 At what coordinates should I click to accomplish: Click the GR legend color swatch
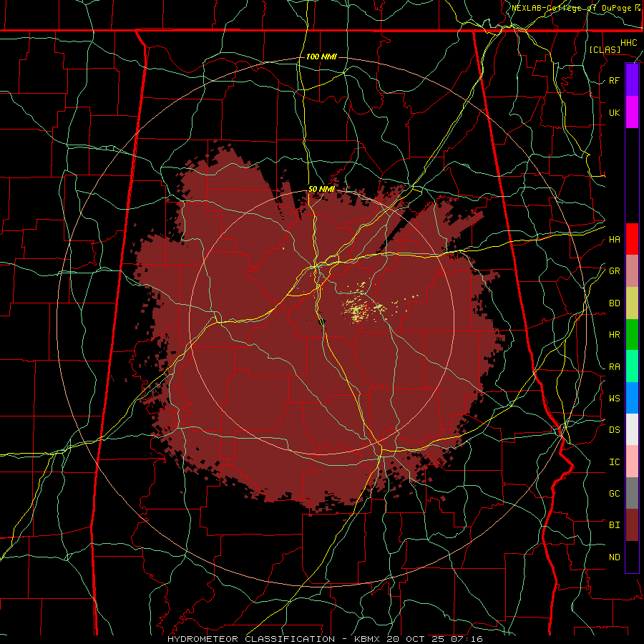coord(632,271)
